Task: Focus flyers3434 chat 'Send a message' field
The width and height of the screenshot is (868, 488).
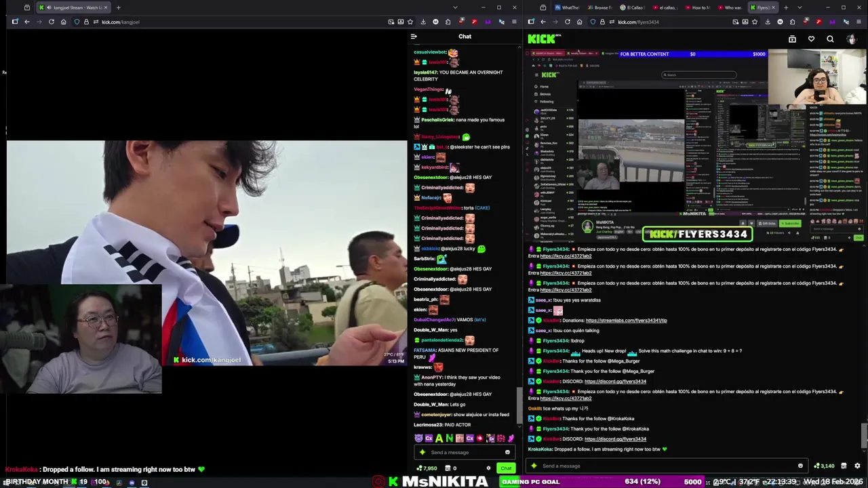Action: [668, 466]
